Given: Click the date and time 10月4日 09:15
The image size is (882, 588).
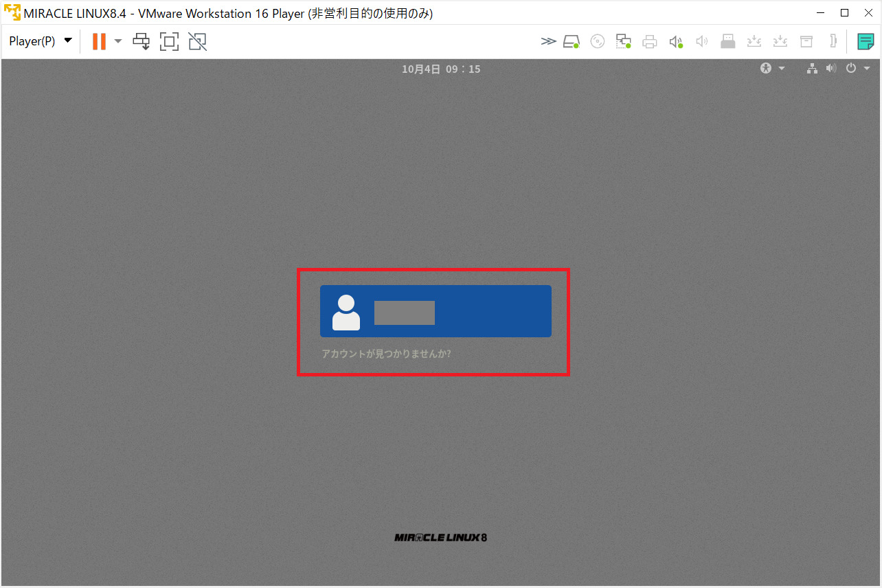Looking at the screenshot, I should click(441, 69).
